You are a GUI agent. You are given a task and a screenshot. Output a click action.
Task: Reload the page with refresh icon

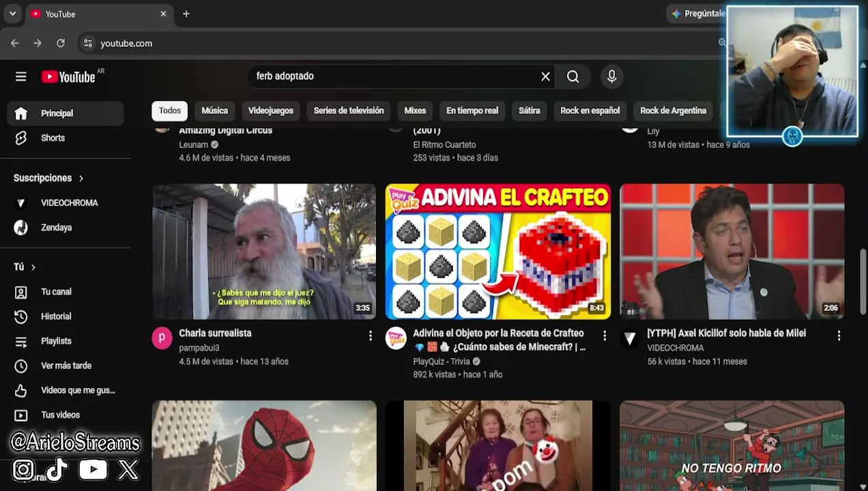coord(61,43)
